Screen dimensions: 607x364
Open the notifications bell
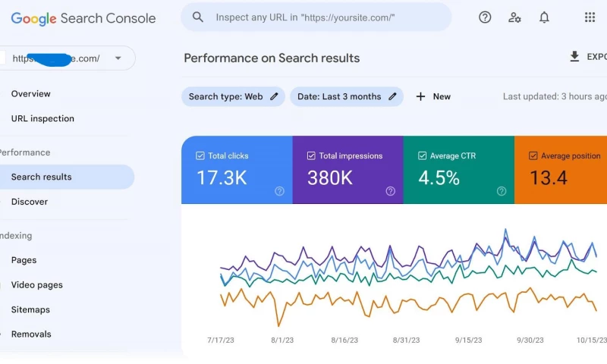544,17
